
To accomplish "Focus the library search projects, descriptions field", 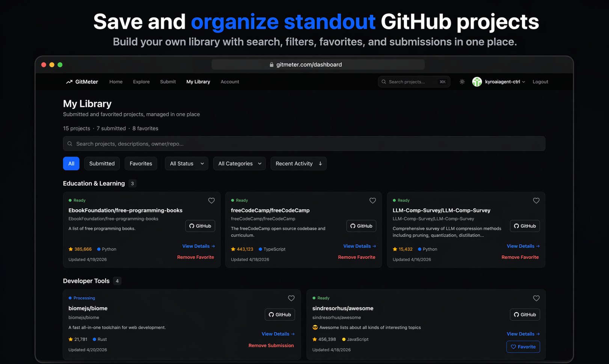I will click(x=304, y=144).
